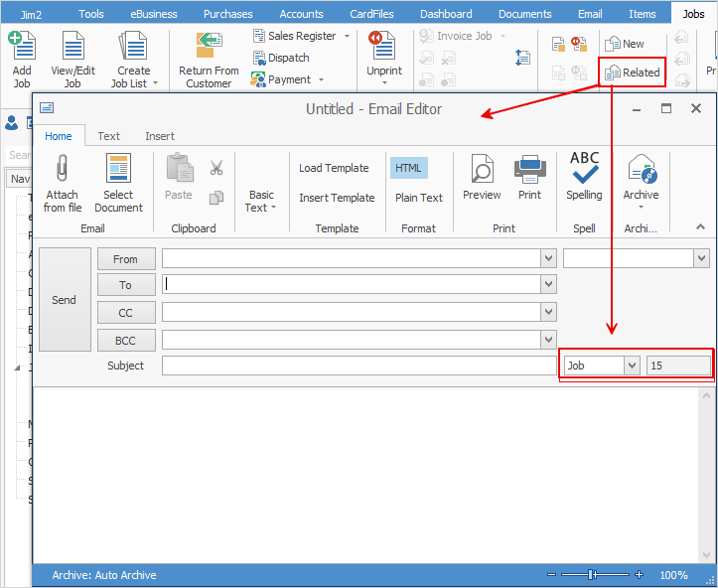This screenshot has width=718, height=588.
Task: Click Load Template
Action: (334, 168)
